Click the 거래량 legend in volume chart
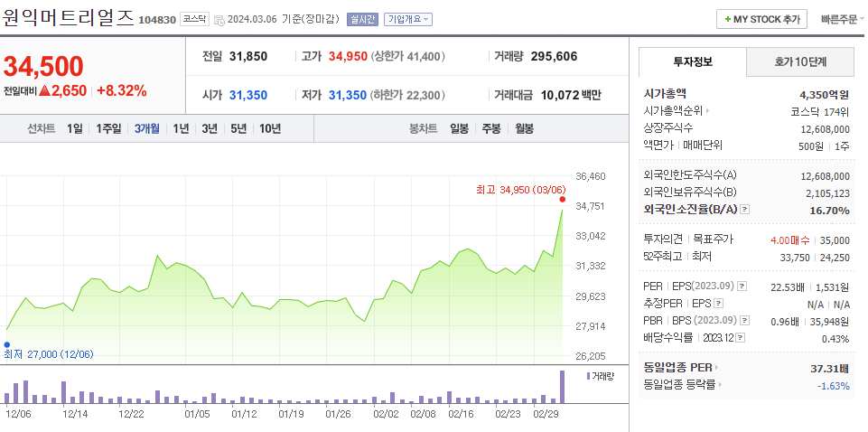868x432 pixels. [x=600, y=376]
